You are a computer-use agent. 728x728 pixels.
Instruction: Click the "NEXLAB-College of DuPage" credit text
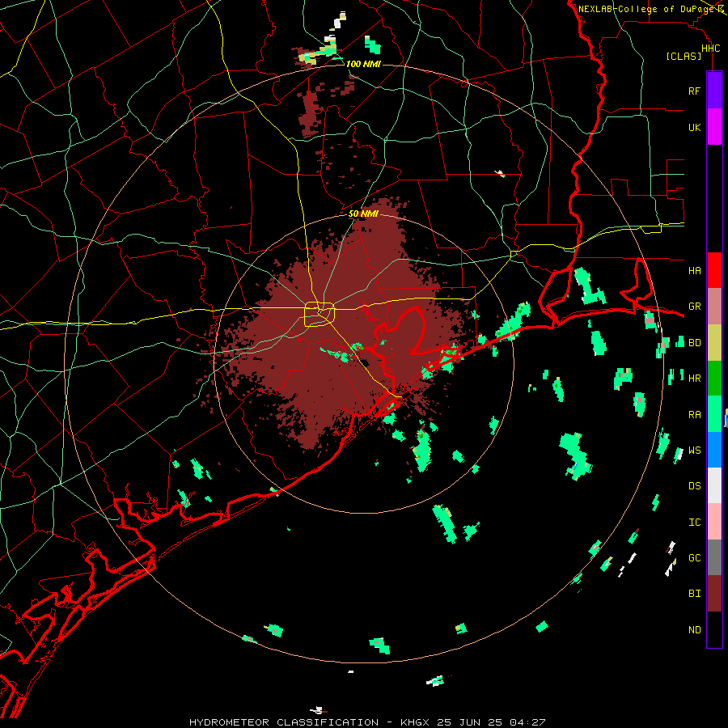(x=648, y=9)
